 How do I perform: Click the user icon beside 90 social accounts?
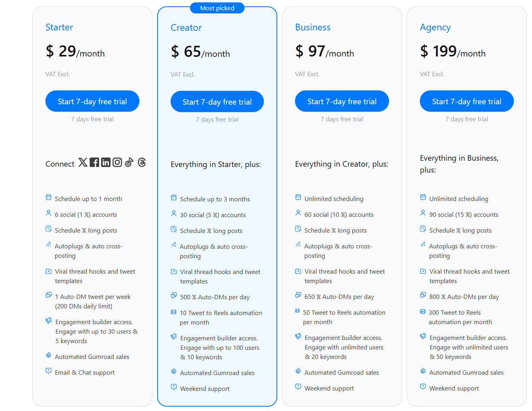pos(423,212)
